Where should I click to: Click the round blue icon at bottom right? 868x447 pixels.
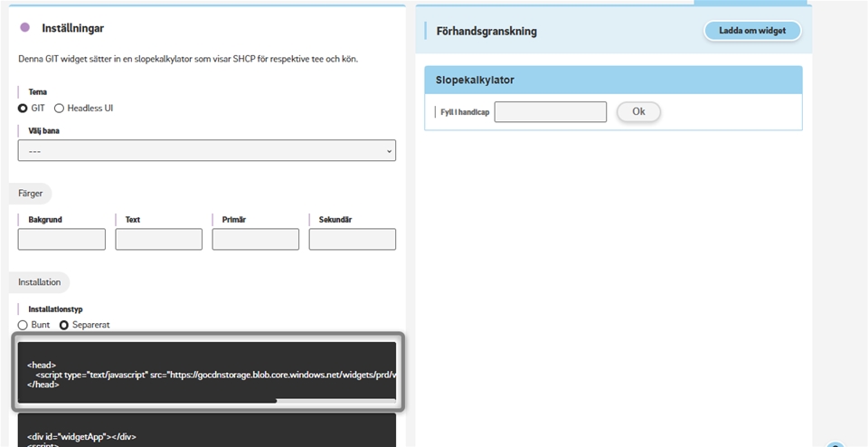835,444
